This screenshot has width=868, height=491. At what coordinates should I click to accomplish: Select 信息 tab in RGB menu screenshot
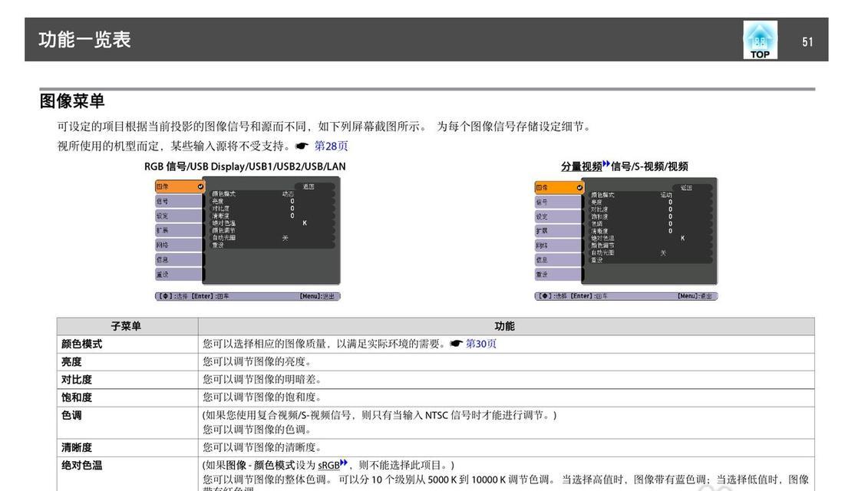(x=178, y=259)
